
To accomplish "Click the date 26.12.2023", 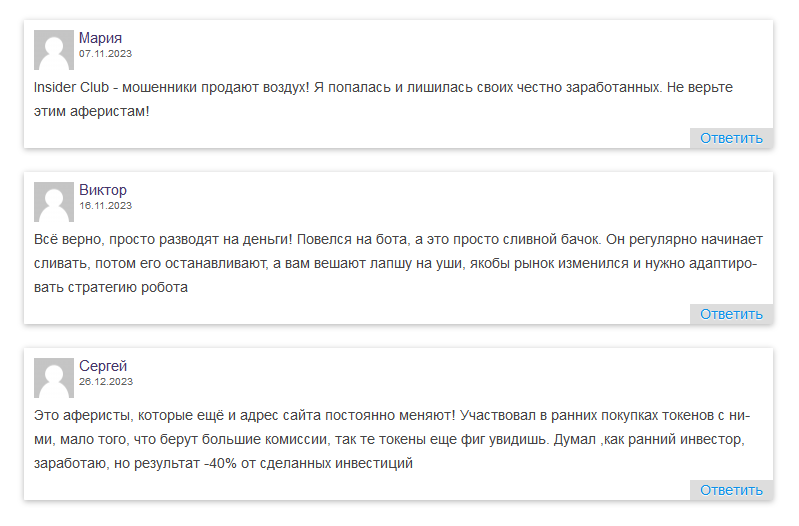I will tap(105, 381).
